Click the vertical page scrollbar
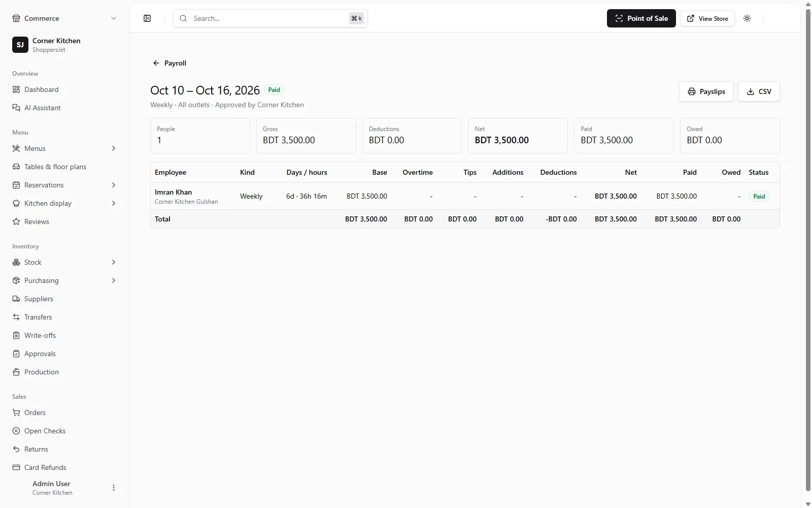The height and width of the screenshot is (508, 812). [808, 249]
